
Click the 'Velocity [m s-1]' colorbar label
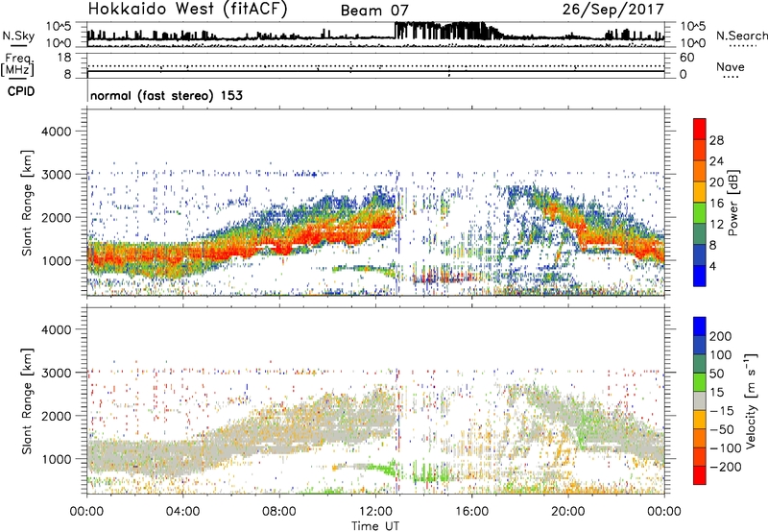[x=751, y=400]
